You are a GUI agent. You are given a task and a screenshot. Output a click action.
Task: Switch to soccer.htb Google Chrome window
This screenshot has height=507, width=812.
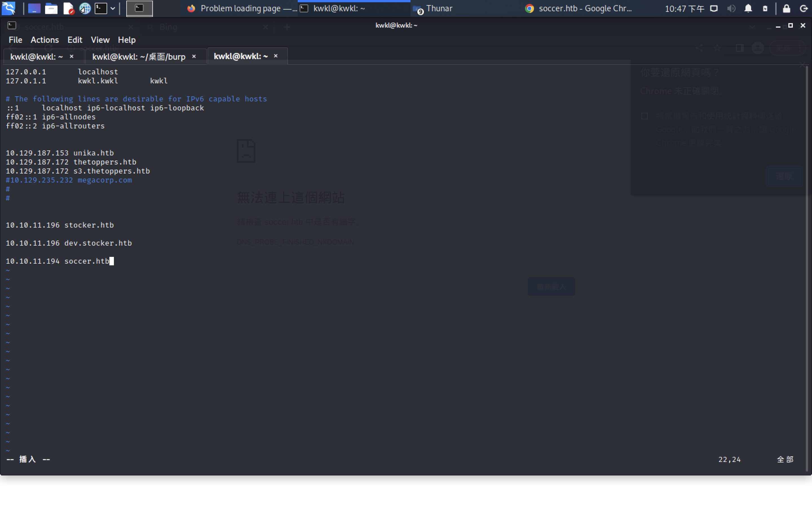point(579,8)
